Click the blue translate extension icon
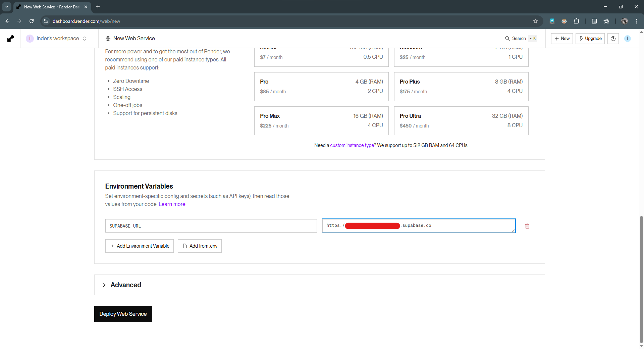 (552, 21)
